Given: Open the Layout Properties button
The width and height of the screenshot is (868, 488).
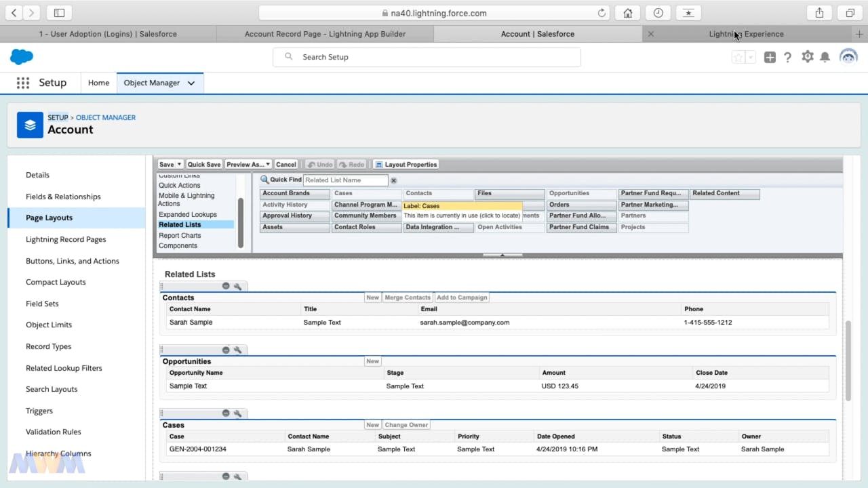Looking at the screenshot, I should tap(406, 165).
